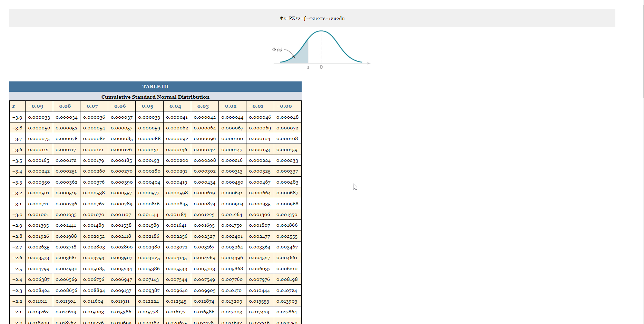Image resolution: width=644 pixels, height=324 pixels.
Task: Click the TABLE III title bar
Action: pos(155,87)
